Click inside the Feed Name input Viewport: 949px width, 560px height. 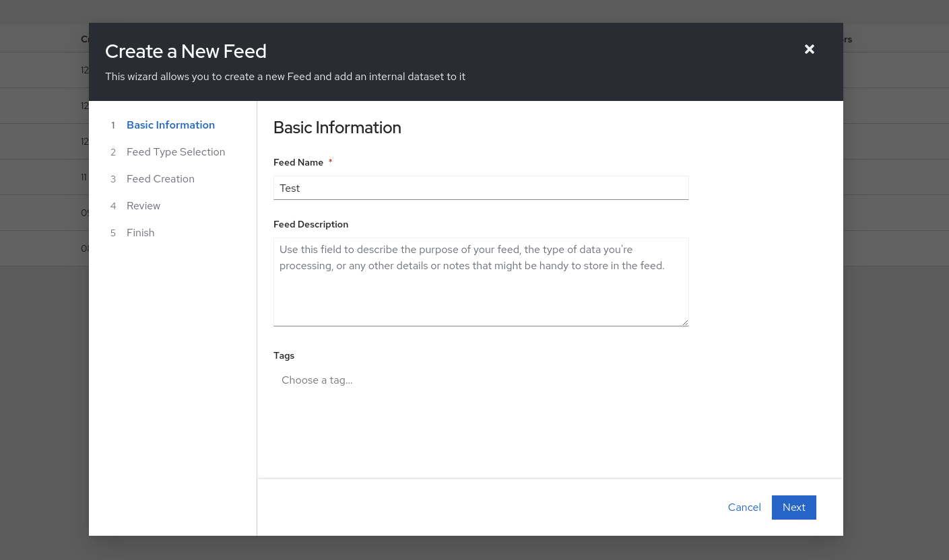(x=481, y=188)
